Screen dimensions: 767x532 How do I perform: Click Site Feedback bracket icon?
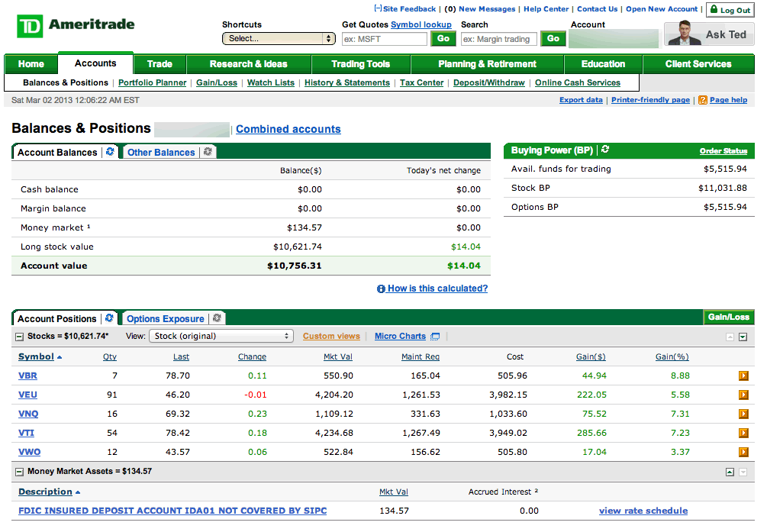378,8
